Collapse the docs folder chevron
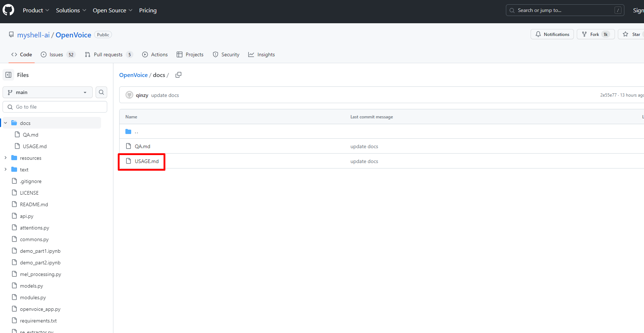The height and width of the screenshot is (333, 644). pos(5,123)
